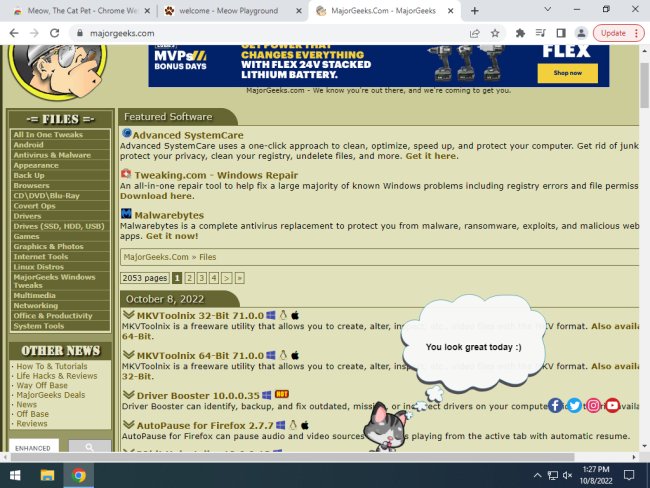Image resolution: width=650 pixels, height=488 pixels.
Task: Open the Games category
Action: [26, 236]
